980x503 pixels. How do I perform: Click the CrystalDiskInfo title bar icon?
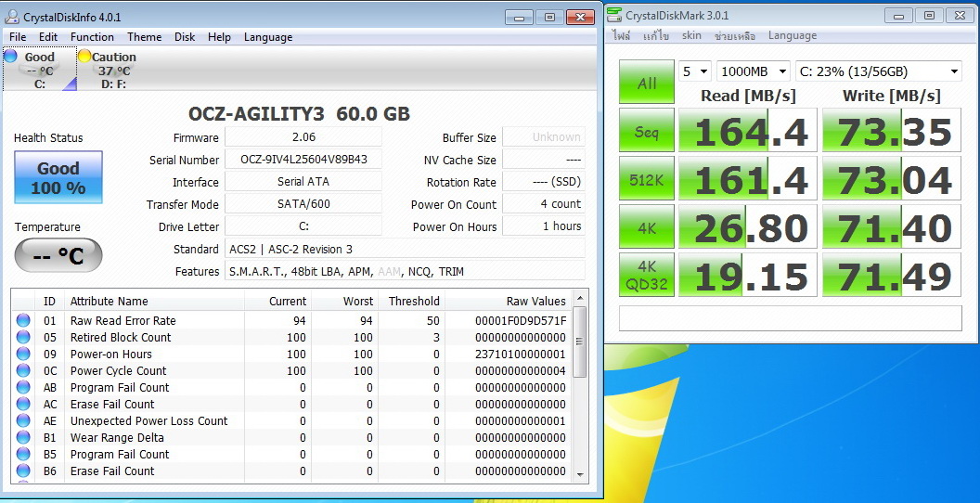(x=11, y=17)
